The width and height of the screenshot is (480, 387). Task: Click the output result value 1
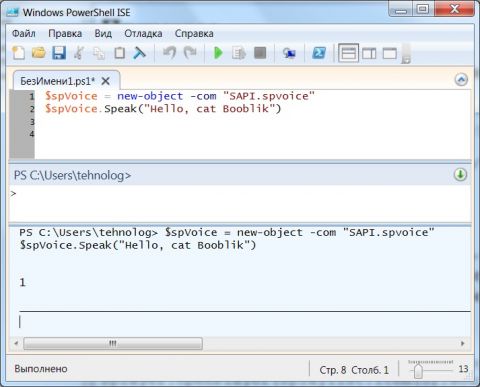pyautogui.click(x=22, y=283)
